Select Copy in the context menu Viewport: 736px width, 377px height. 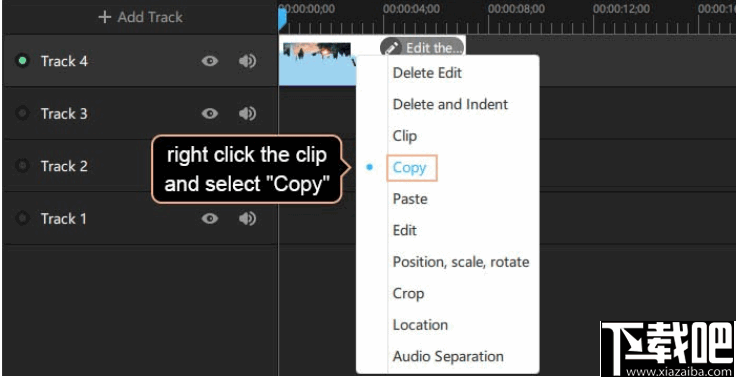(x=411, y=168)
